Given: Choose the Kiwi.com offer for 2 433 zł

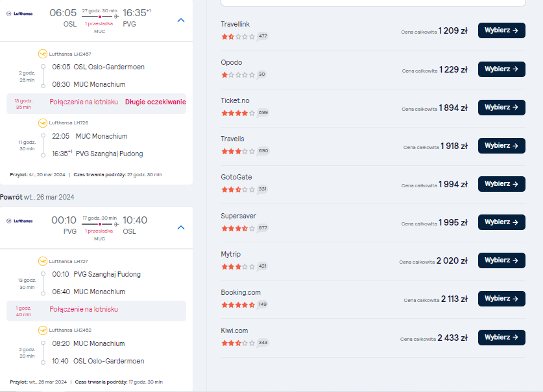Looking at the screenshot, I should 501,338.
